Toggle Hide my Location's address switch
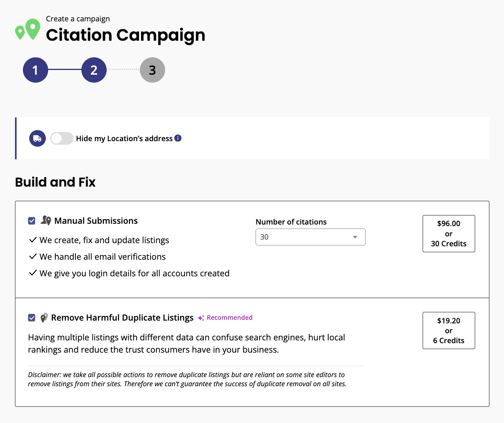The image size is (504, 423). click(x=62, y=138)
